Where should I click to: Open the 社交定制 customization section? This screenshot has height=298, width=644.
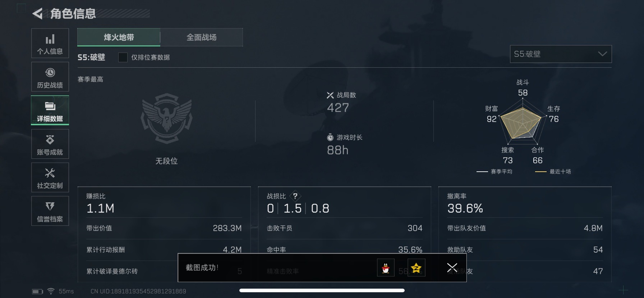pyautogui.click(x=50, y=177)
